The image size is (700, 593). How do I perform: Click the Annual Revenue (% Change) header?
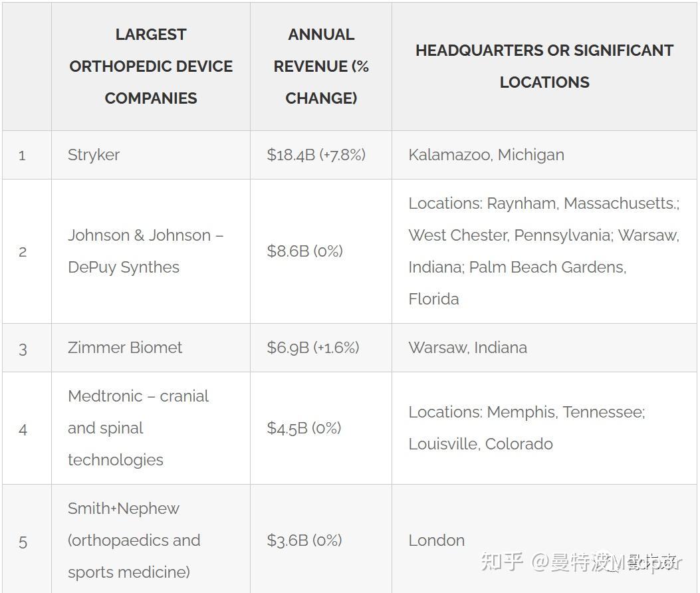321,66
